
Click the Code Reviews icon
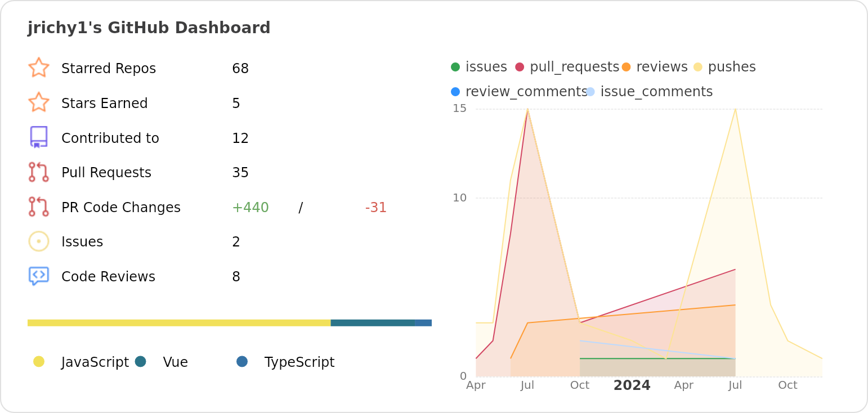click(x=39, y=276)
